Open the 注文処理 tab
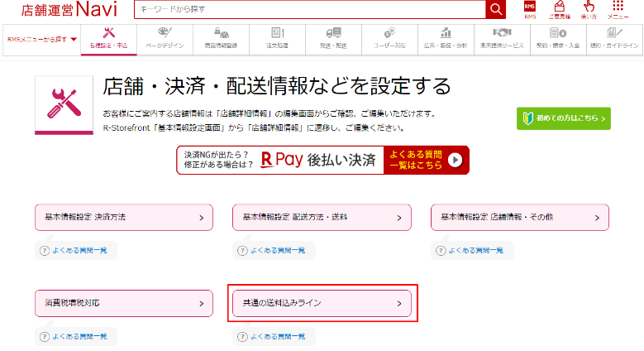This screenshot has height=351, width=644. click(x=277, y=40)
